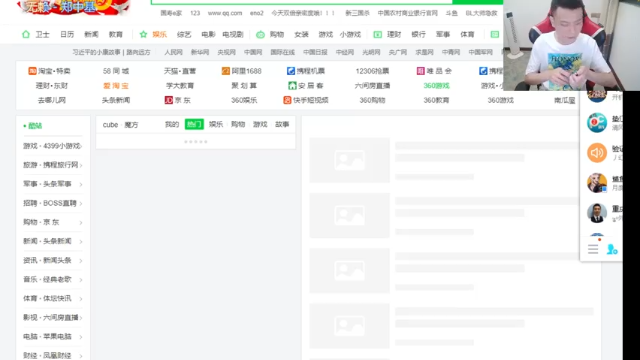Image resolution: width=640 pixels, height=360 pixels.
Task: Open the 聚划算 link
Action: [244, 86]
